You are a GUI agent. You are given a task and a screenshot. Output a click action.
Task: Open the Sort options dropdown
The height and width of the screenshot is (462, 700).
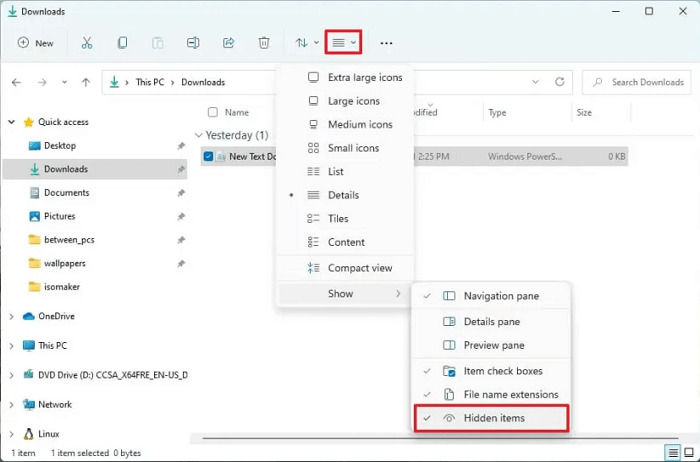point(306,43)
